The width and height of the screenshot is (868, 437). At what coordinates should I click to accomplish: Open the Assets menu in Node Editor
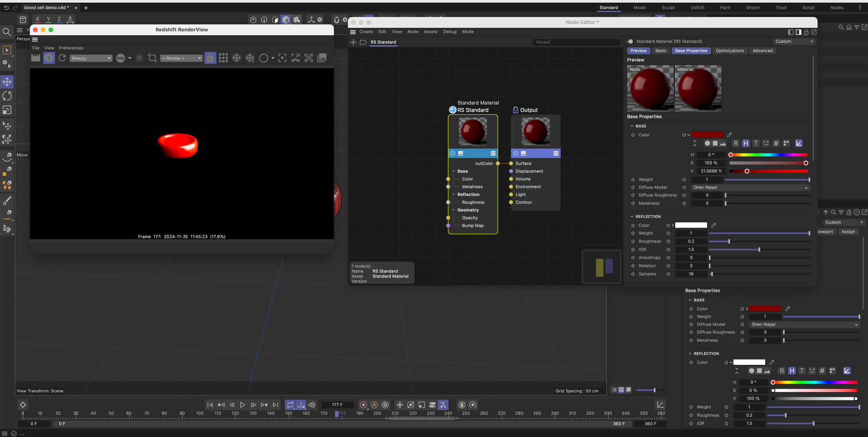coord(431,32)
